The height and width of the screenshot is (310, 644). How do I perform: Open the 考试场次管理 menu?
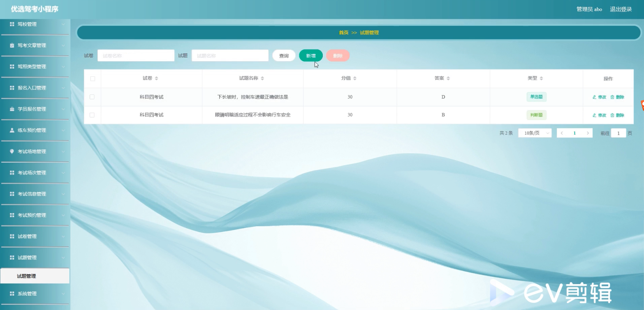pos(35,173)
